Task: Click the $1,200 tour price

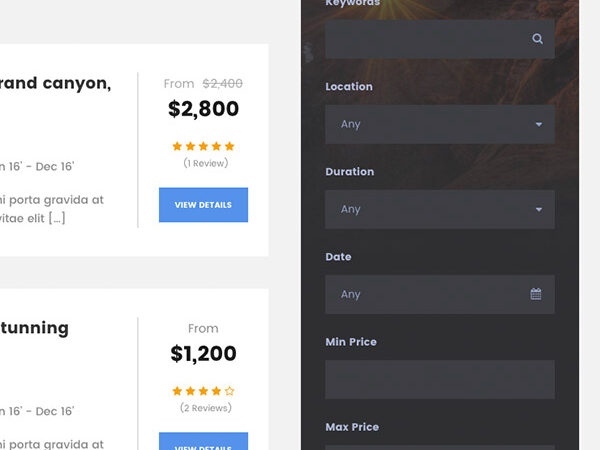Action: (x=203, y=353)
